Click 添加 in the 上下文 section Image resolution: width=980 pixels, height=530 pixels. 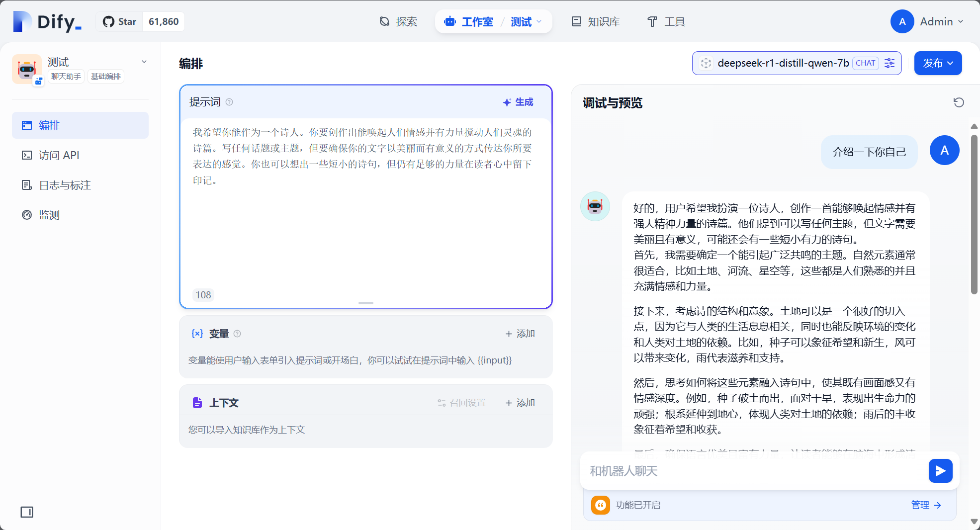520,403
